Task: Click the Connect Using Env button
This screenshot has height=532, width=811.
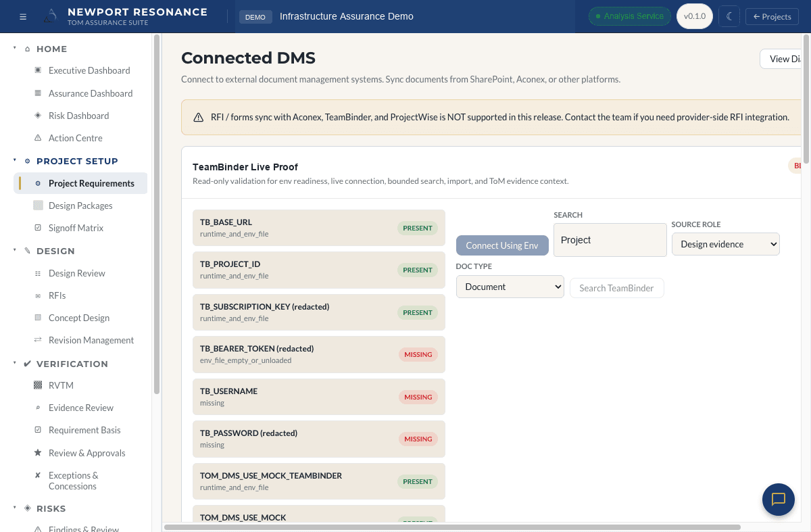Action: (502, 245)
